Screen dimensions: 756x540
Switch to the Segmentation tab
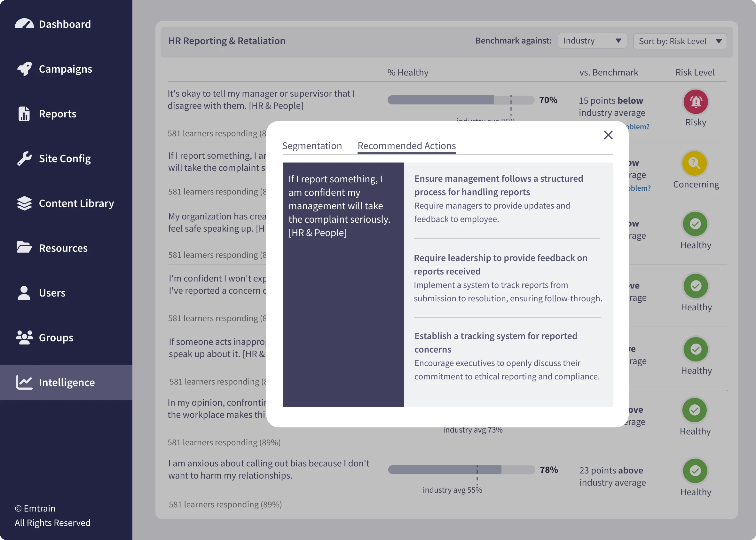tap(312, 146)
